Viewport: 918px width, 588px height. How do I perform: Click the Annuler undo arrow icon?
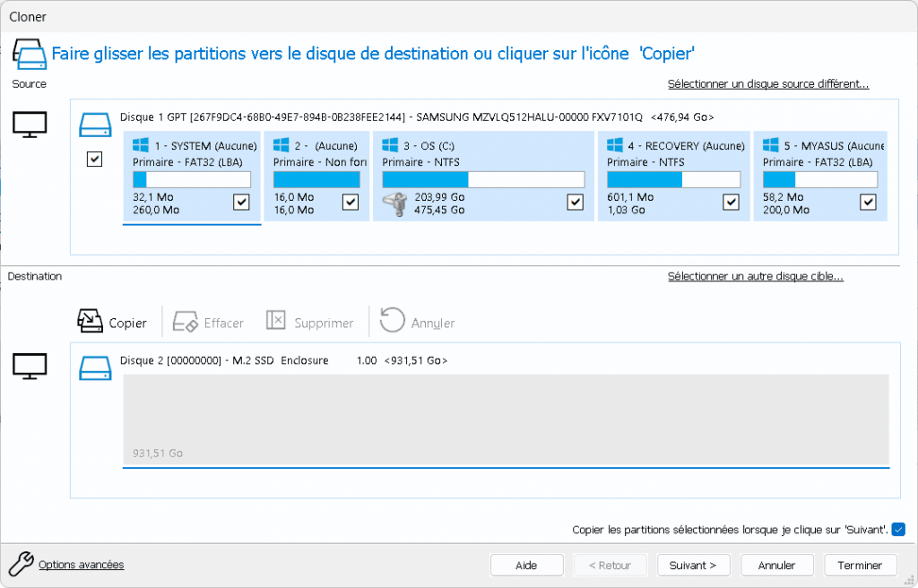click(392, 322)
